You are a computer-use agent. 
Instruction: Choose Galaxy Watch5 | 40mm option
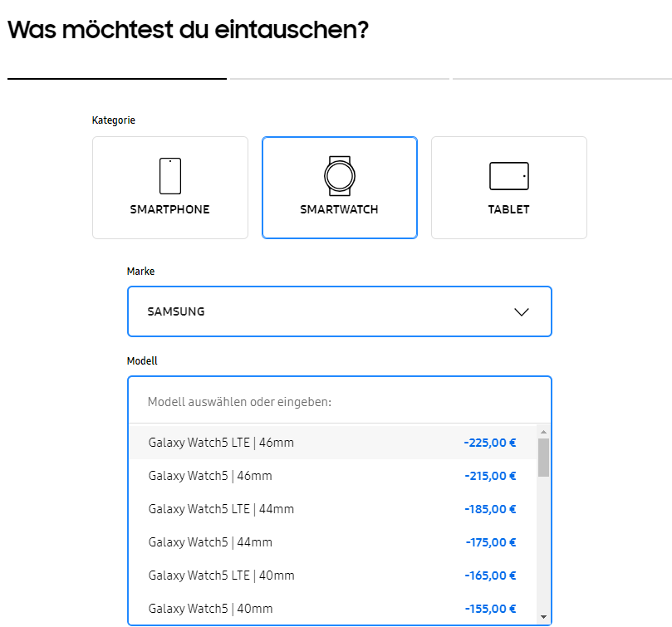[x=210, y=609]
